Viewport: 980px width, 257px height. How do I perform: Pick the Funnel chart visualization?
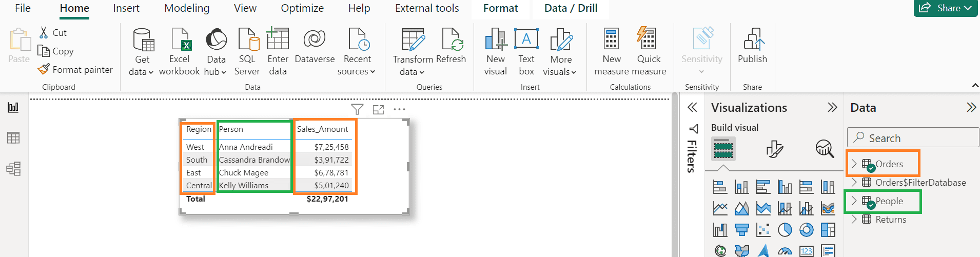click(741, 230)
